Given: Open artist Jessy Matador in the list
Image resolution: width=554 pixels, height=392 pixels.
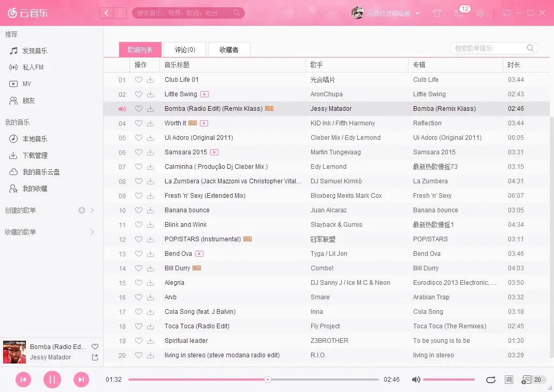Looking at the screenshot, I should 331,109.
